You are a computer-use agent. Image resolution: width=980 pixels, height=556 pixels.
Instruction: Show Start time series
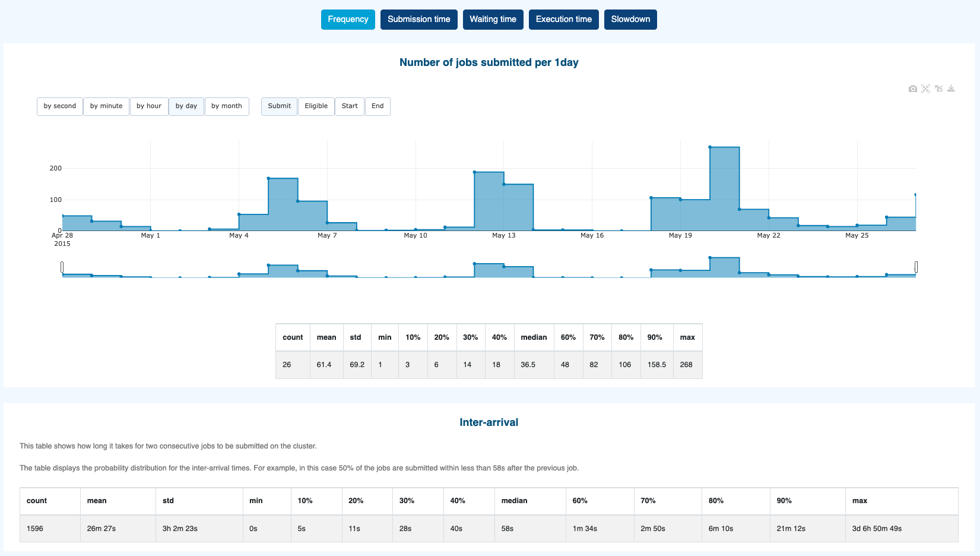click(x=350, y=106)
